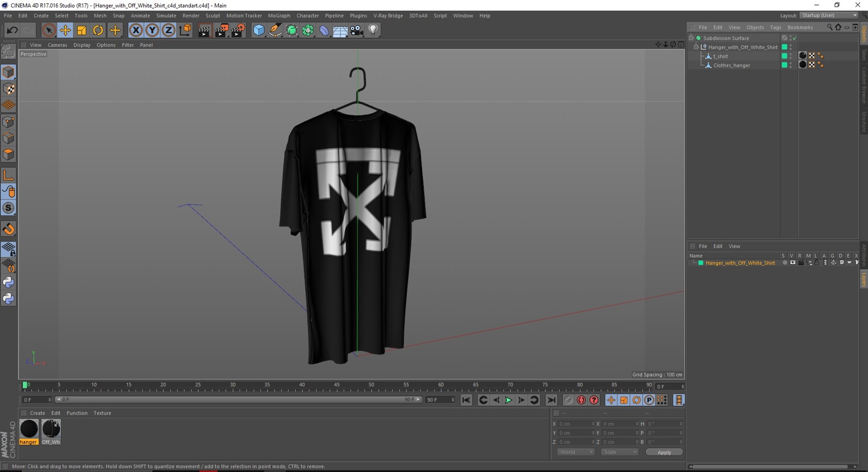This screenshot has width=868, height=472.
Task: Open the World coordinate system dropdown
Action: coord(575,452)
